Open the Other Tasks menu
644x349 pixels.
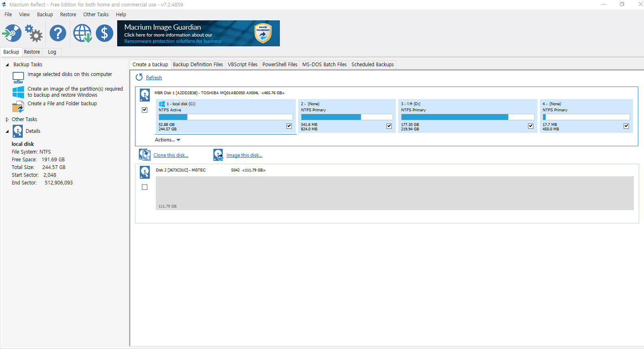96,14
